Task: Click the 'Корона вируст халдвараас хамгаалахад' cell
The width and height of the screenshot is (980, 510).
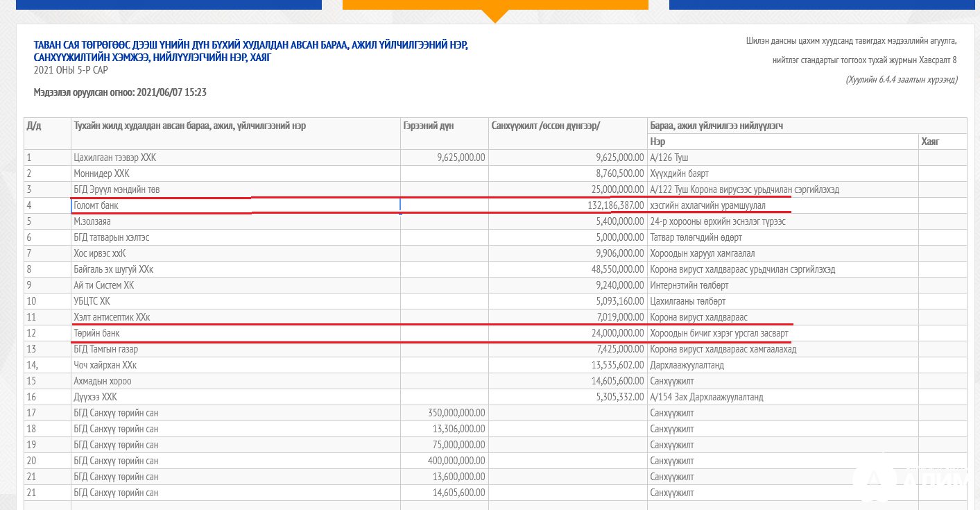Action: pyautogui.click(x=783, y=349)
